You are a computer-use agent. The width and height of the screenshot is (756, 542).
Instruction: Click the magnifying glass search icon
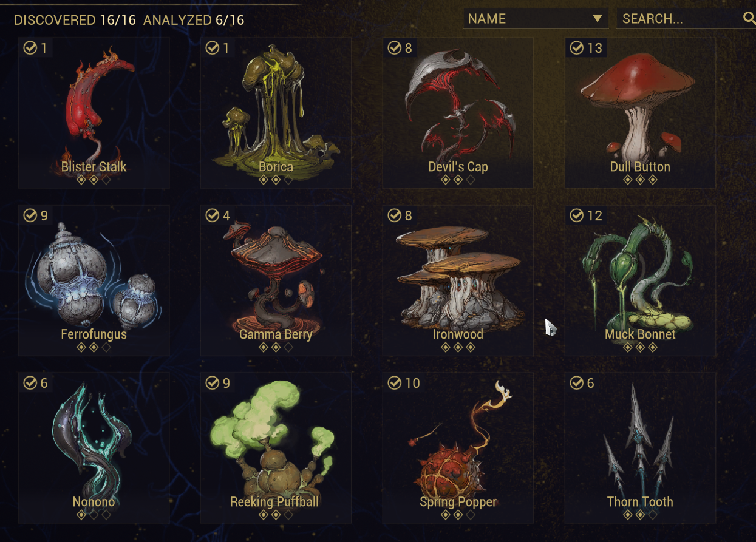point(749,18)
